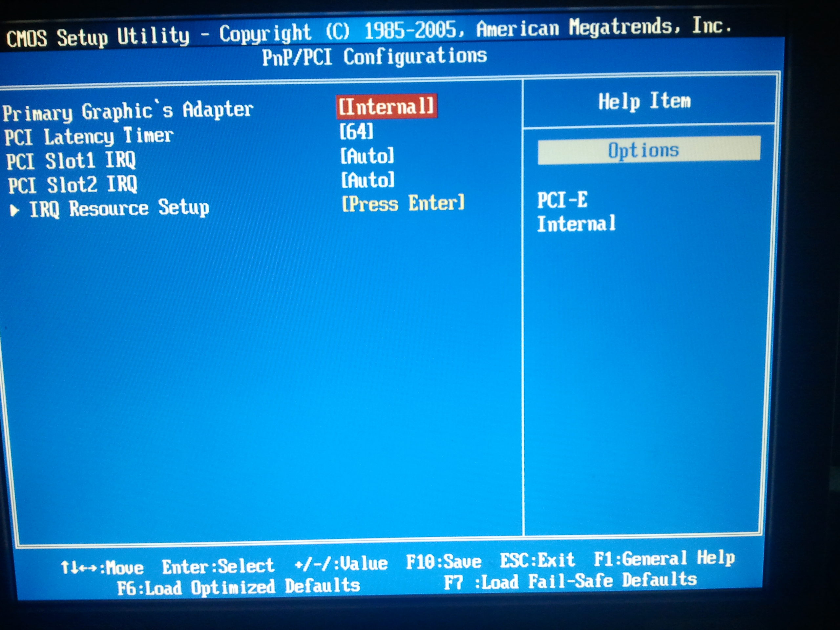Click [Press Enter] for IRQ Resource Setup

tap(403, 203)
